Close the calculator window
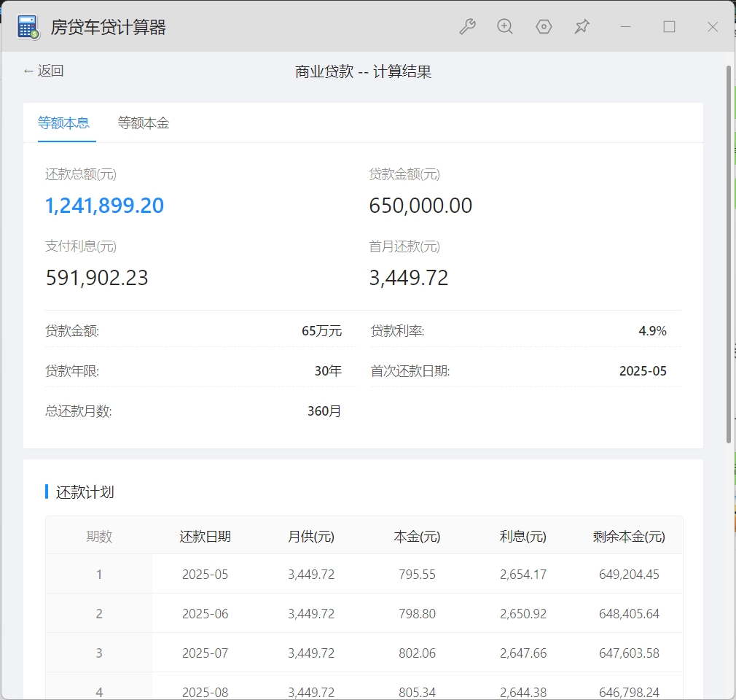 tap(713, 27)
